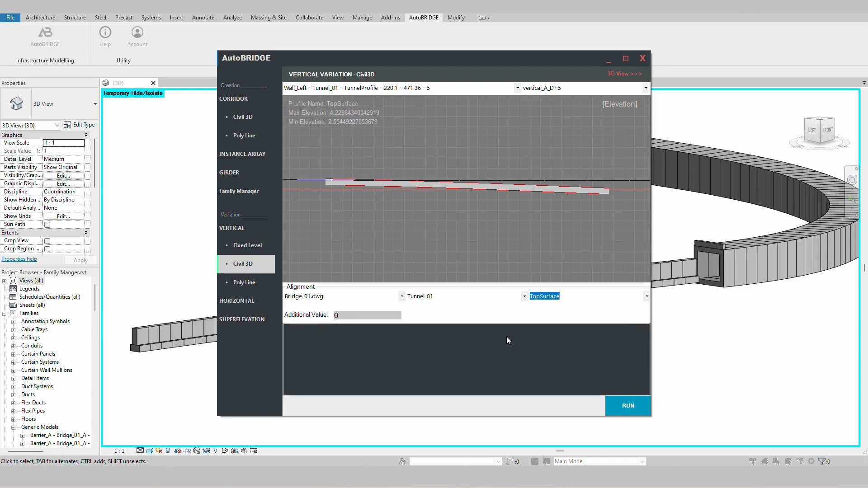This screenshot has width=868, height=488.
Task: Click Poly Line under VERTICAL section
Action: click(244, 282)
